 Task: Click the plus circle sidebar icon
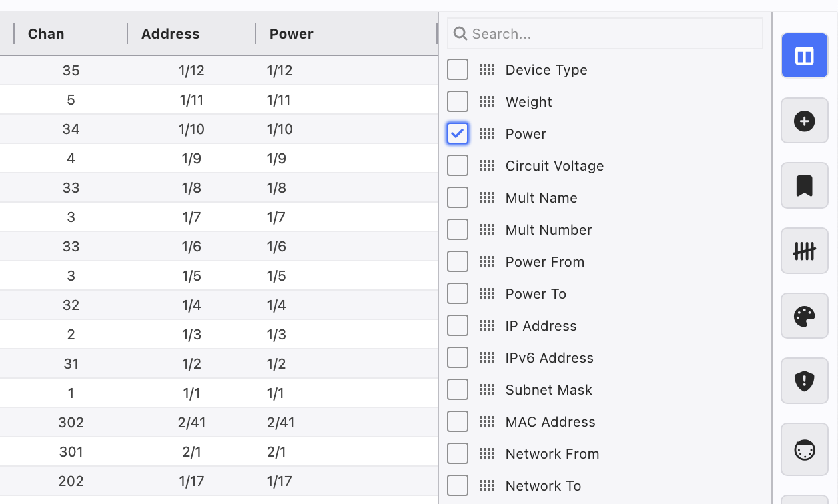click(804, 121)
